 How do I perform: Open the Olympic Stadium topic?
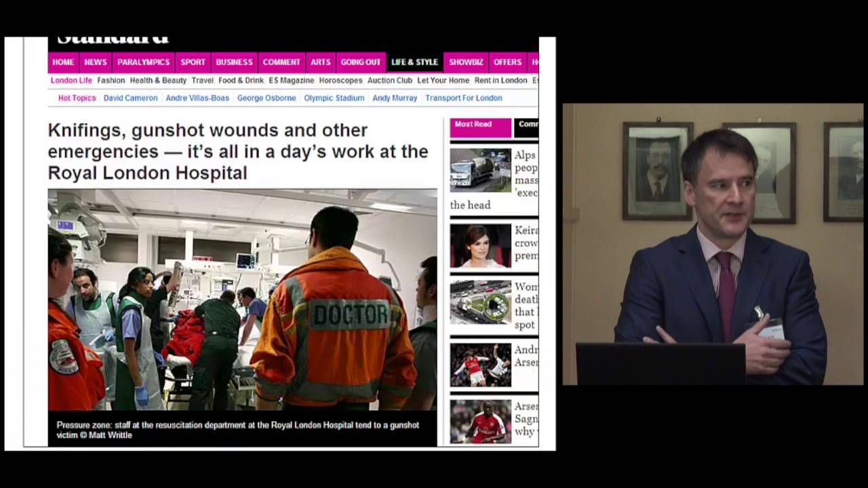click(x=334, y=98)
